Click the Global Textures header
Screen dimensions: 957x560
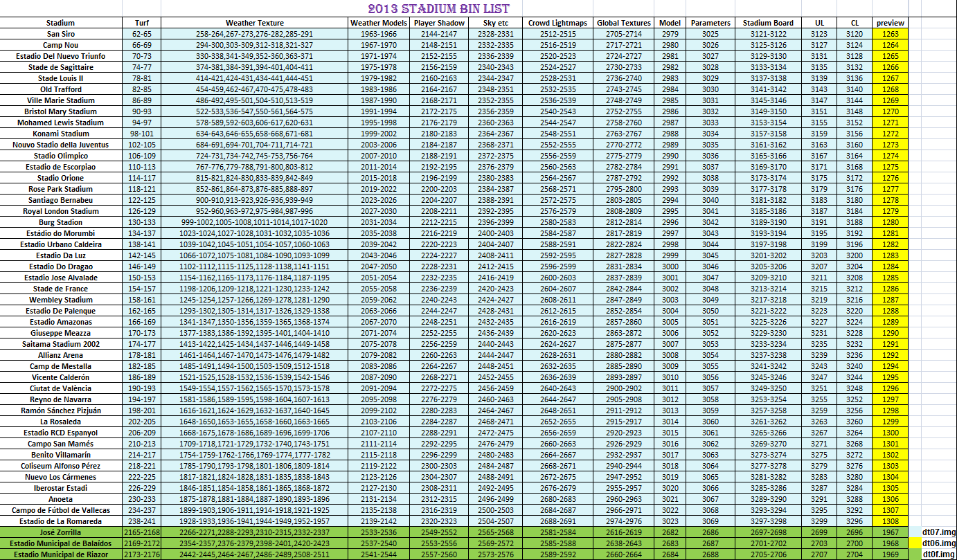click(x=624, y=23)
